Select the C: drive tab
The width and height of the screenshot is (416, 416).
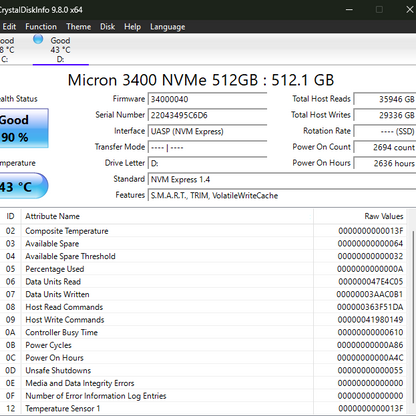pos(7,50)
